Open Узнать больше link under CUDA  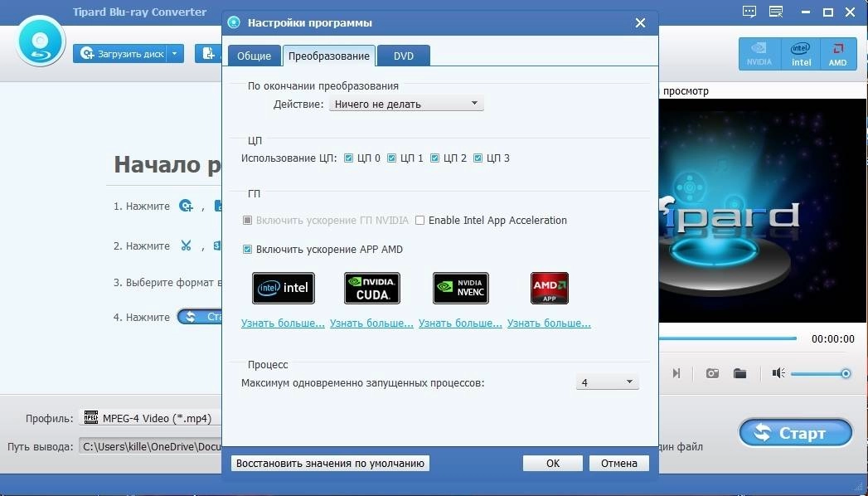coord(371,323)
